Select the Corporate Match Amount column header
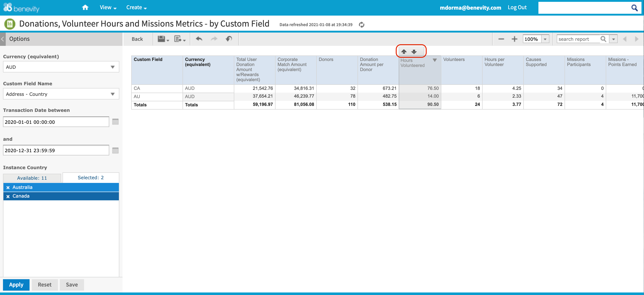Viewport: 644px width, 295px height. (x=296, y=70)
